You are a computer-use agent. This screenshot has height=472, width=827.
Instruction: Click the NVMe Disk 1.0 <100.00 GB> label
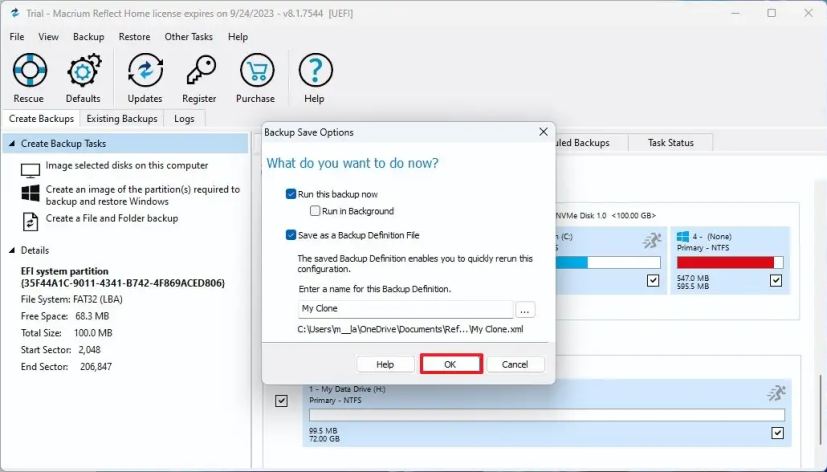[x=605, y=216]
